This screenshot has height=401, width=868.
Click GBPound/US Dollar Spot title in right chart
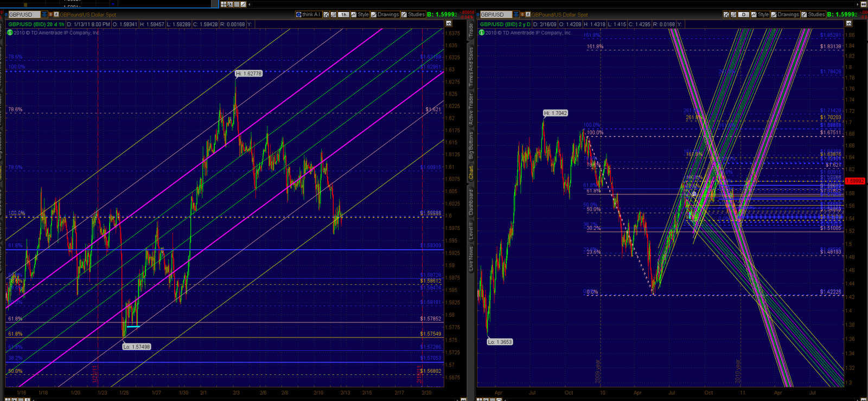[x=559, y=15]
